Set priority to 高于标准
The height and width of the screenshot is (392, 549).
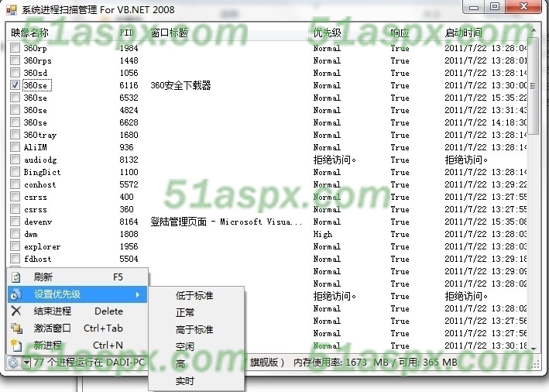click(196, 330)
